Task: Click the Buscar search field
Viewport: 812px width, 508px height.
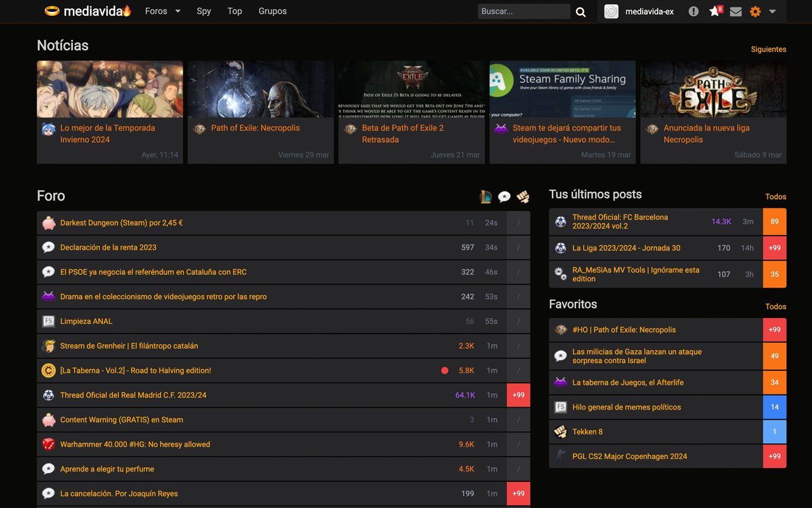Action: [524, 11]
